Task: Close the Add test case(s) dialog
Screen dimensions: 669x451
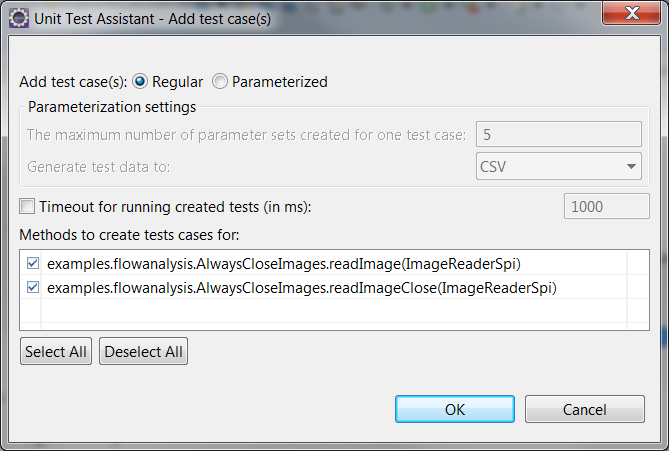Action: pyautogui.click(x=631, y=14)
